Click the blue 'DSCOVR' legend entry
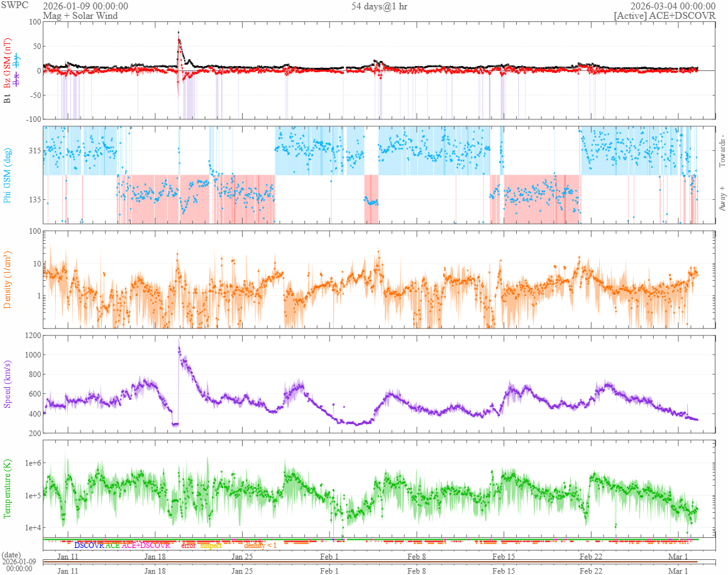Image resolution: width=728 pixels, height=575 pixels. coord(89,545)
